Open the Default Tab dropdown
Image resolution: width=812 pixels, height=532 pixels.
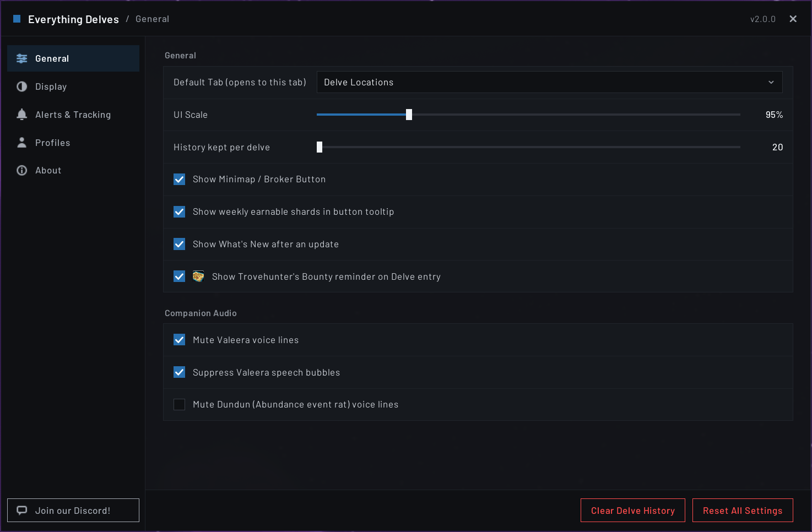coord(549,82)
